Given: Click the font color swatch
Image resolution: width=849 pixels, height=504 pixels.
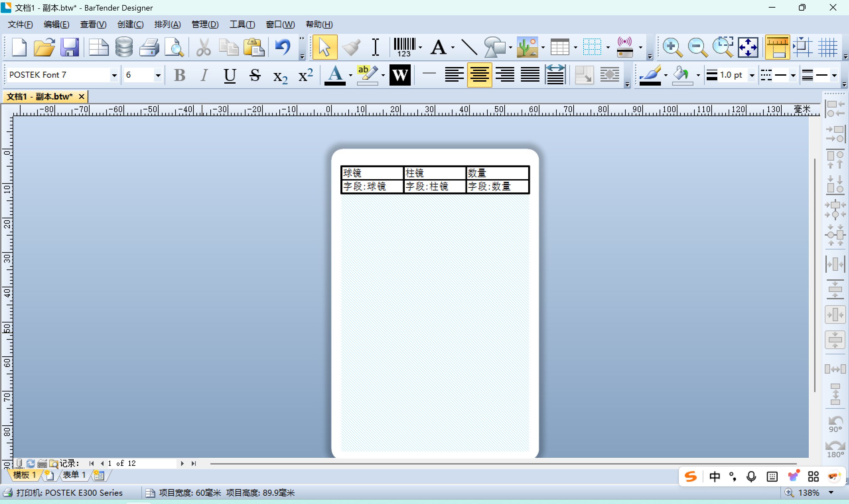Looking at the screenshot, I should 335,75.
